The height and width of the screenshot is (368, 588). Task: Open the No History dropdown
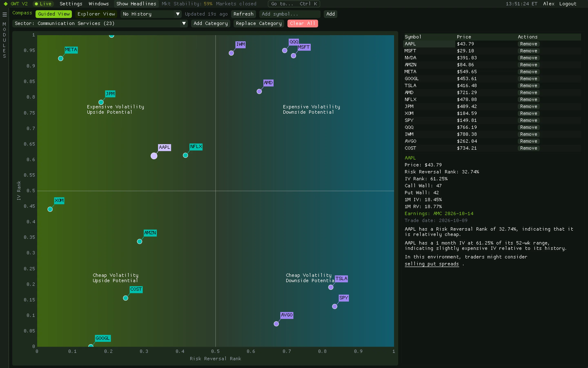pos(151,14)
